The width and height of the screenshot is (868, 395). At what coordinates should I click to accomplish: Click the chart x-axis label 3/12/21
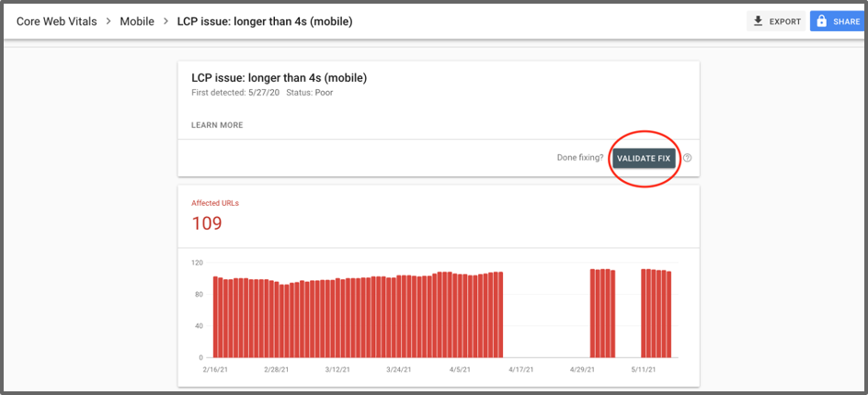pyautogui.click(x=337, y=369)
